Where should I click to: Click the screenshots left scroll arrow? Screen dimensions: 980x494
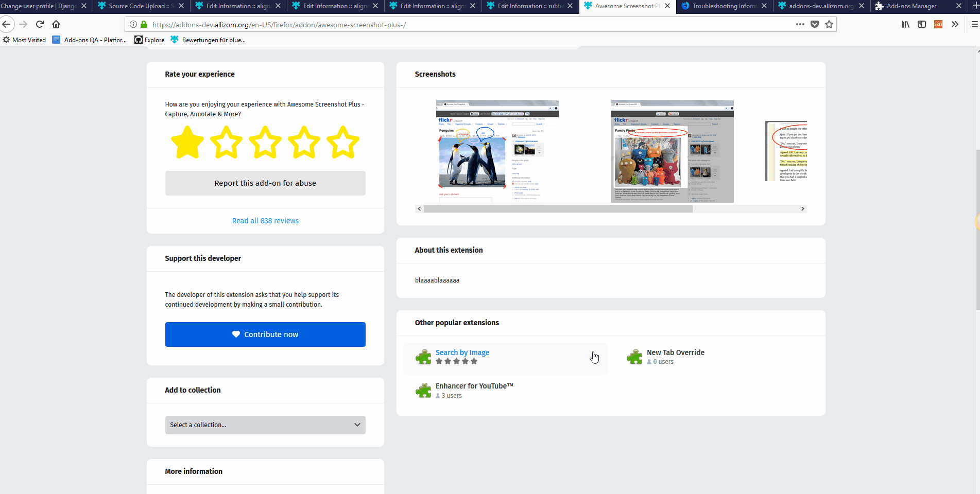[419, 208]
